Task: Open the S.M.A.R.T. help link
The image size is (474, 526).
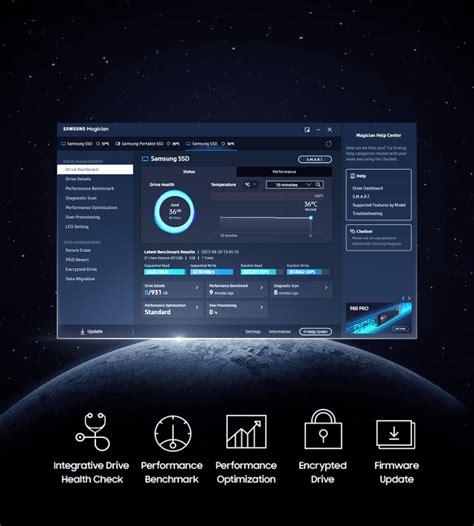Action: pyautogui.click(x=361, y=197)
